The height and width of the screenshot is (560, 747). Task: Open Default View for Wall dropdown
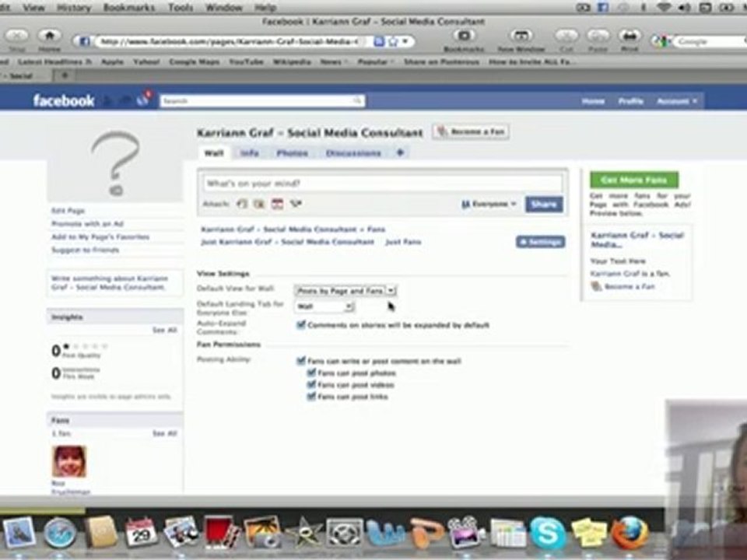point(345,290)
